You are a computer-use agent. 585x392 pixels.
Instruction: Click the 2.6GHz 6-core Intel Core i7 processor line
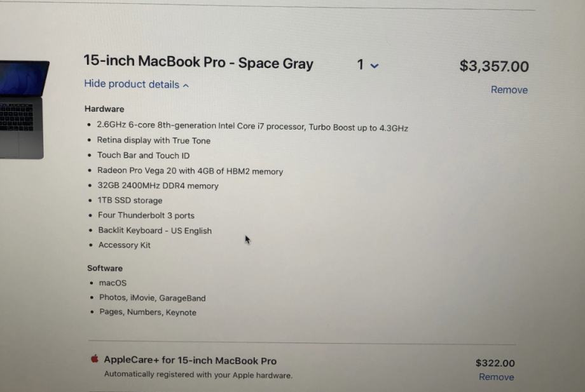coord(252,127)
